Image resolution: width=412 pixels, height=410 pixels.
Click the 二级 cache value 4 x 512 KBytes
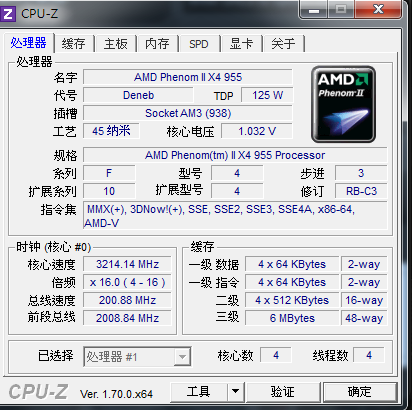click(x=292, y=300)
